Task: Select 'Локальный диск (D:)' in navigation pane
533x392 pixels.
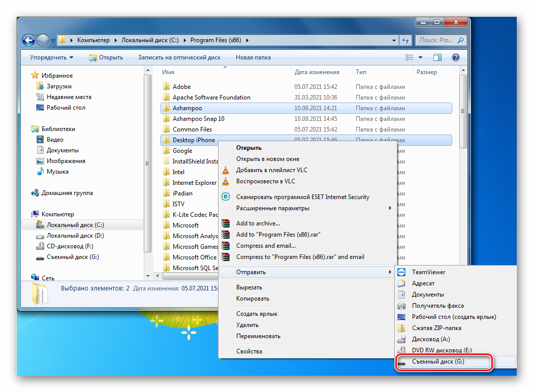Action: pos(75,236)
